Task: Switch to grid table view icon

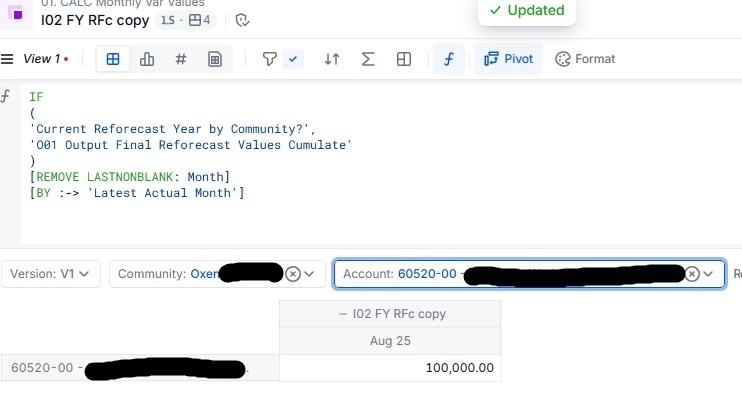Action: [x=113, y=59]
